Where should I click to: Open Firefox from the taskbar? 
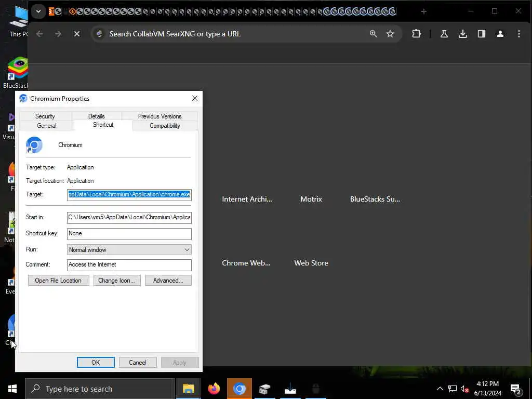pos(214,389)
